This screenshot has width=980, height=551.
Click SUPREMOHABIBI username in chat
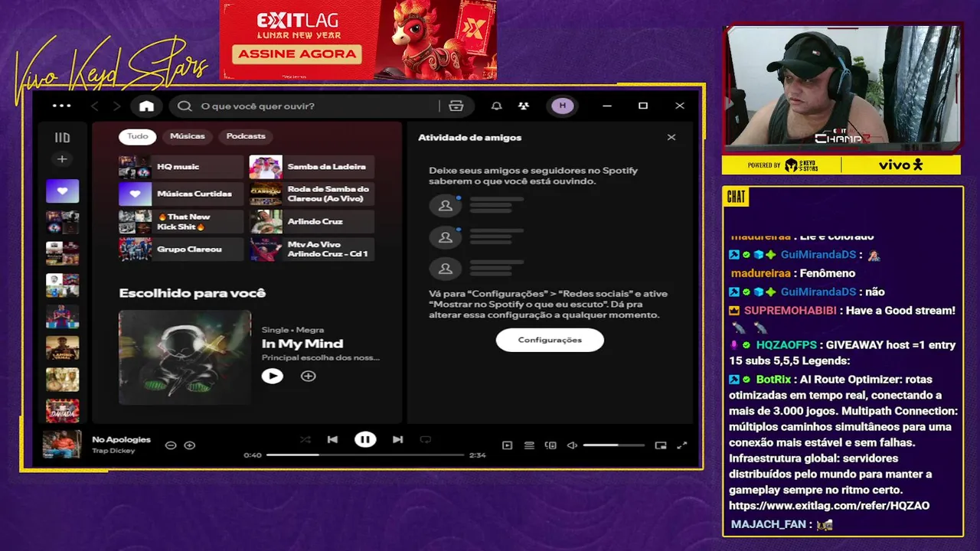click(792, 311)
